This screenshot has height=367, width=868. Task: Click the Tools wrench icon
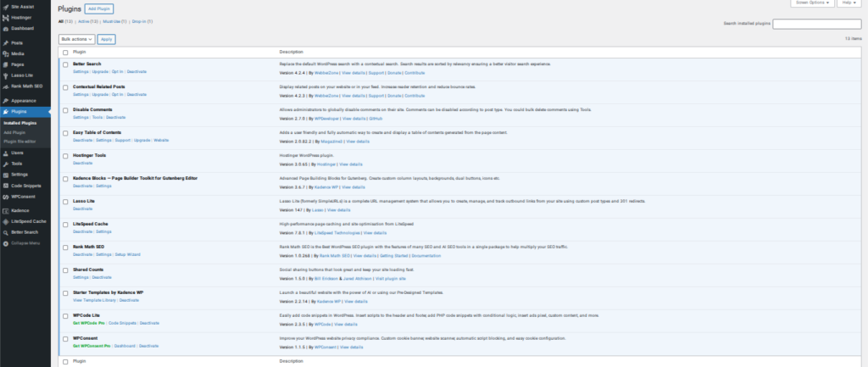click(6, 164)
